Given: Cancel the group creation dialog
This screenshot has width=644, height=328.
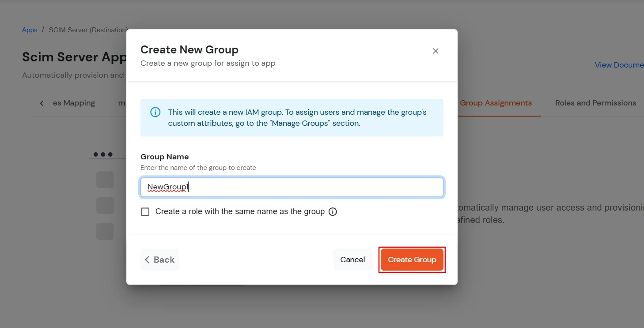Looking at the screenshot, I should coord(352,260).
